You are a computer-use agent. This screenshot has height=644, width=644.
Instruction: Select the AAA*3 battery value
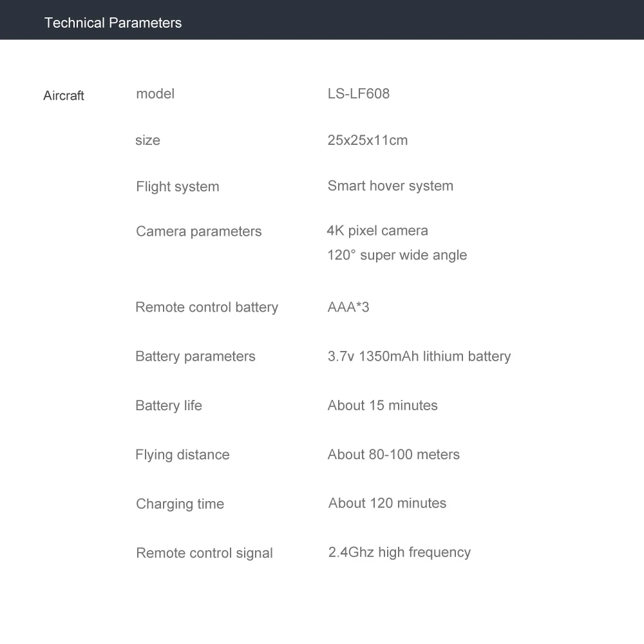pyautogui.click(x=348, y=307)
